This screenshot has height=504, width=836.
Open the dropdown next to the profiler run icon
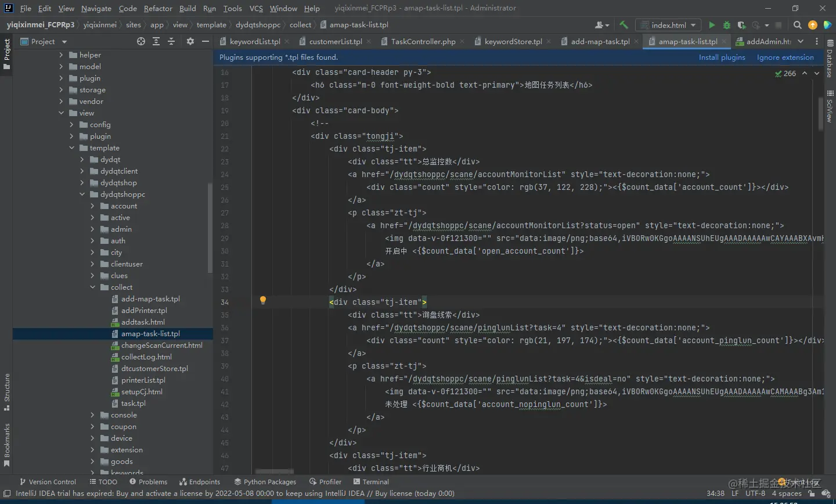(767, 25)
